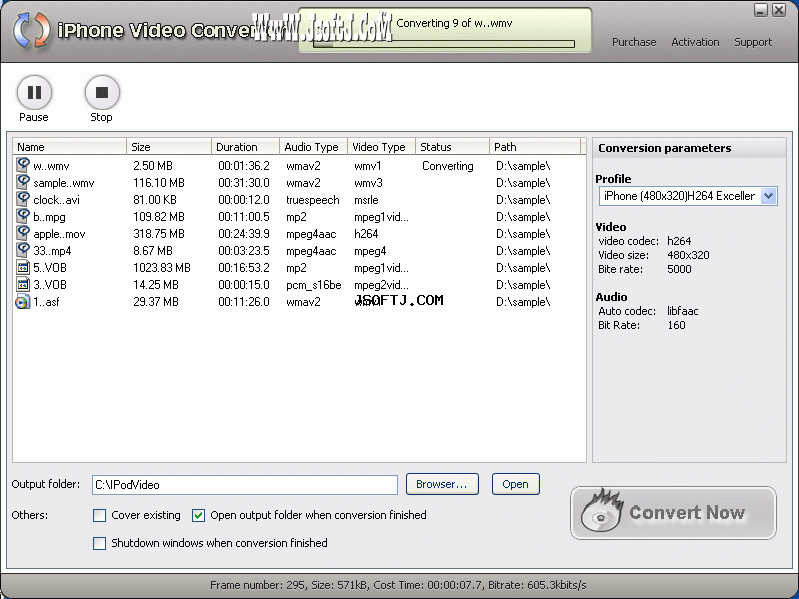The width and height of the screenshot is (799, 599).
Task: Click the Open output folder button
Action: pos(515,484)
